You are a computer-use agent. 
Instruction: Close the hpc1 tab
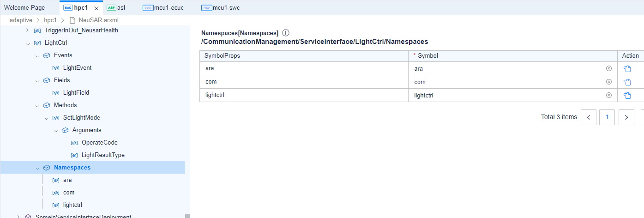point(96,8)
